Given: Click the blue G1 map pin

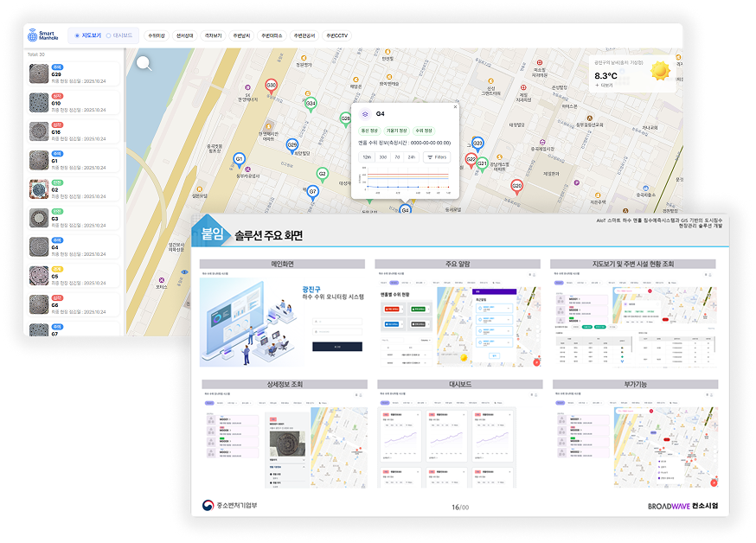Looking at the screenshot, I should coord(240,159).
